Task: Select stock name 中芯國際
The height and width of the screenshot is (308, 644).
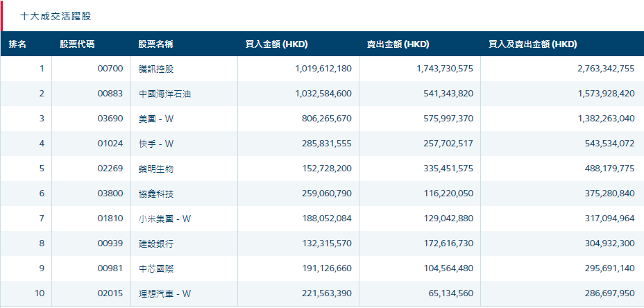Action: tap(156, 268)
